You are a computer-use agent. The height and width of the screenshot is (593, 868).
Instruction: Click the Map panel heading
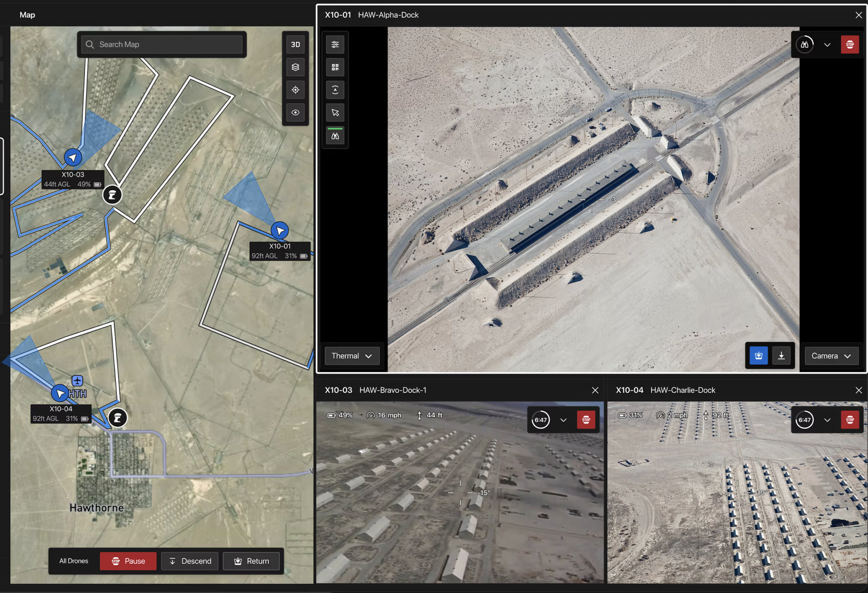27,15
